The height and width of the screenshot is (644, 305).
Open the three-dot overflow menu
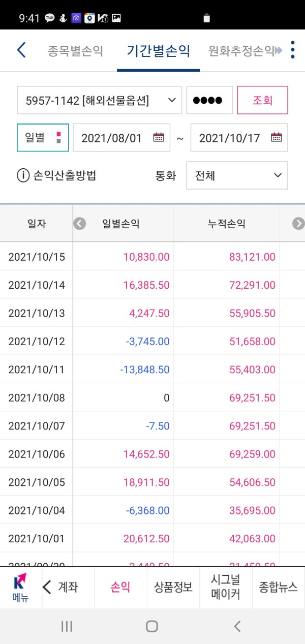tap(292, 50)
